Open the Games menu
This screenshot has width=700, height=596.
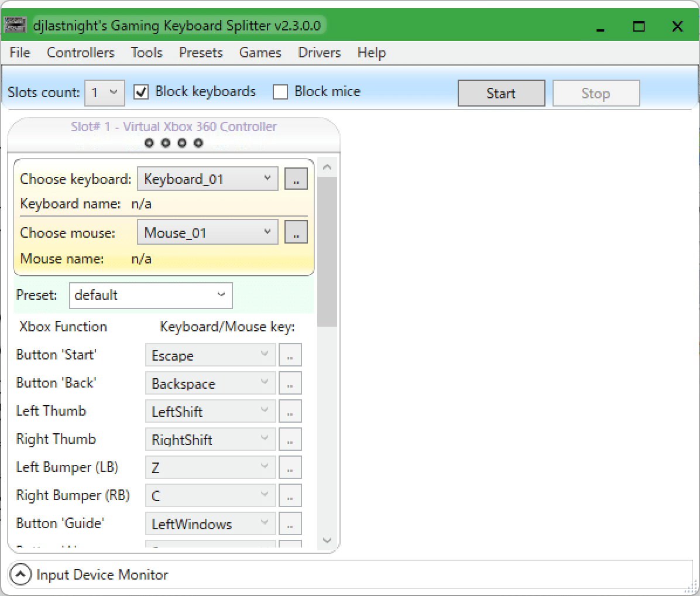pos(260,53)
